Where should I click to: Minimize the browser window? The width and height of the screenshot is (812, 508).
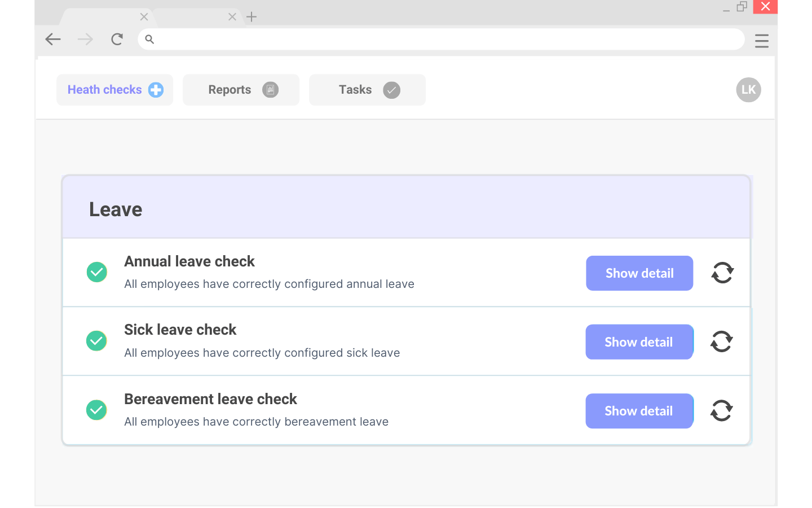coord(726,10)
